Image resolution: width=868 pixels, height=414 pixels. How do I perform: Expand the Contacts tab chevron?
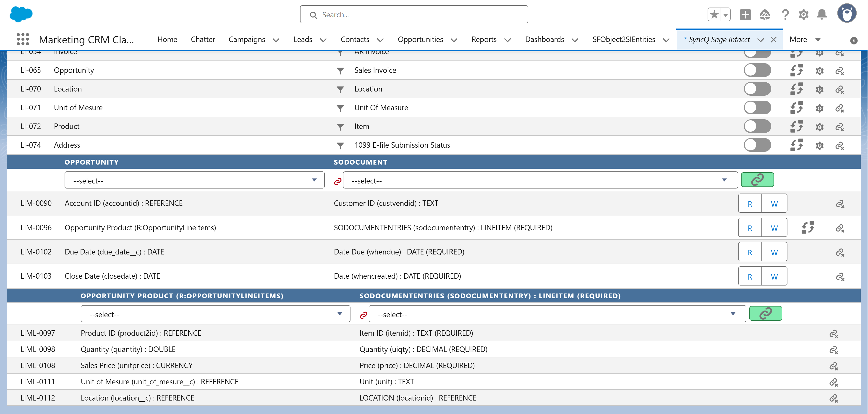pyautogui.click(x=380, y=40)
